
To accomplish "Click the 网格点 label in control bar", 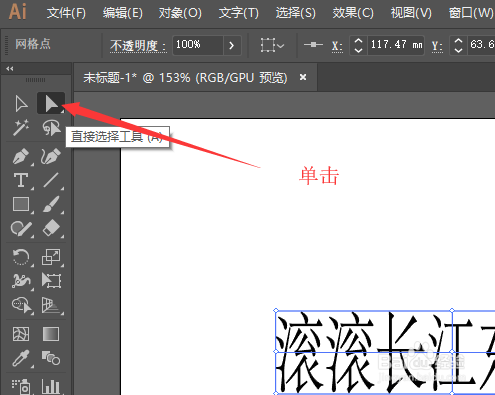I will point(33,44).
